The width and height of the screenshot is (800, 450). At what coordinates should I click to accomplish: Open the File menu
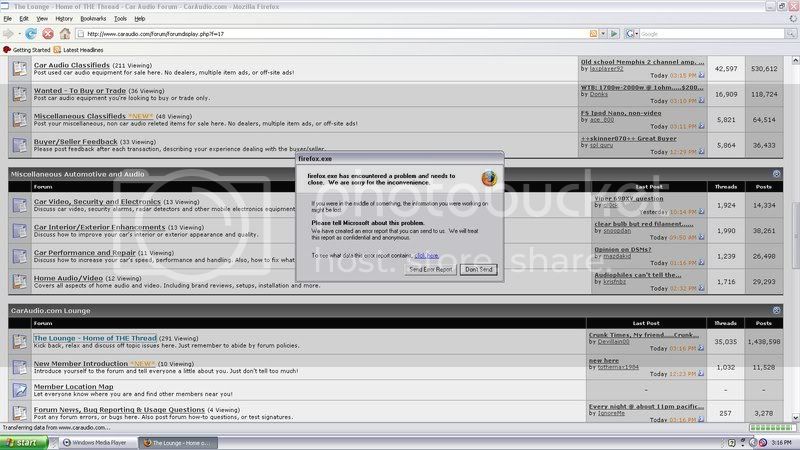(8, 19)
